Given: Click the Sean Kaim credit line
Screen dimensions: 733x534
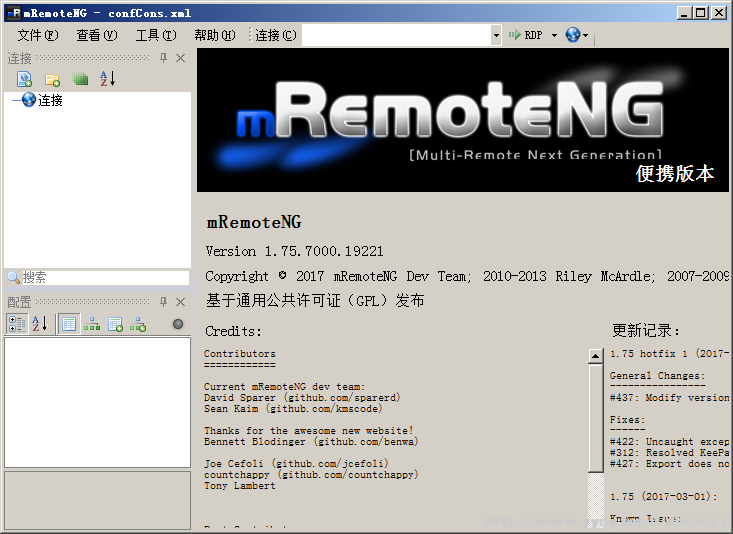Looking at the screenshot, I should (293, 409).
